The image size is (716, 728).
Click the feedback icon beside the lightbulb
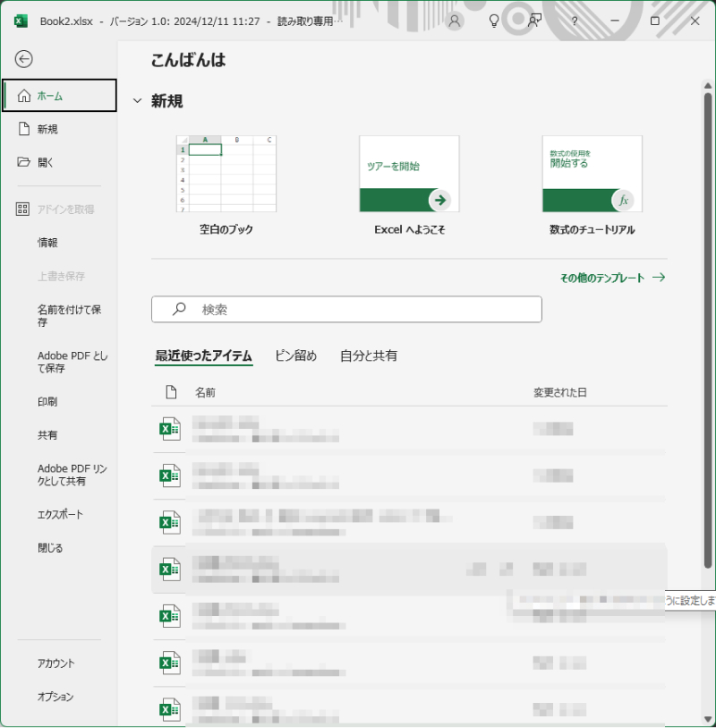pyautogui.click(x=534, y=20)
